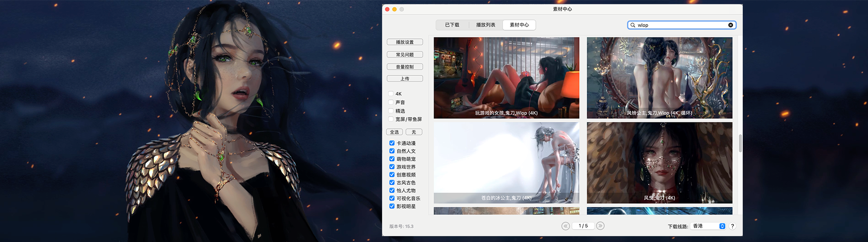Open the 玩游戏的女孩 wallpaper thumbnail
The height and width of the screenshot is (242, 868).
[506, 78]
